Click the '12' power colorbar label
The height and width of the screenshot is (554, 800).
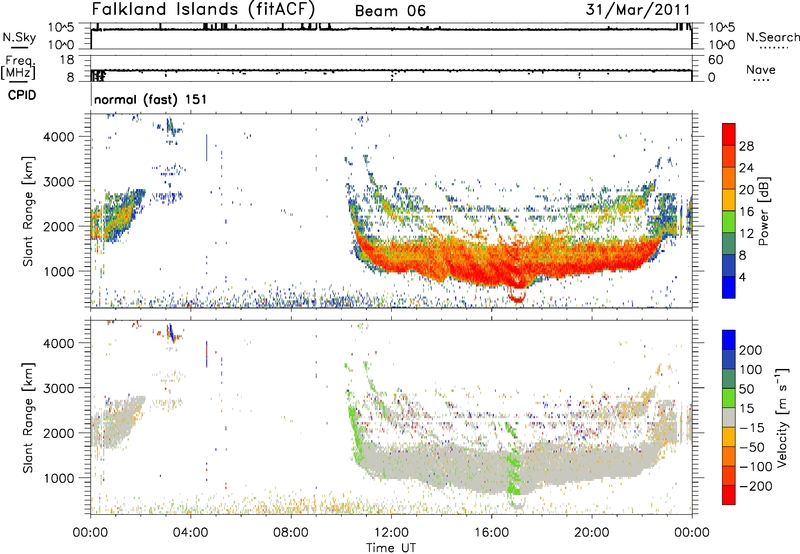[746, 234]
